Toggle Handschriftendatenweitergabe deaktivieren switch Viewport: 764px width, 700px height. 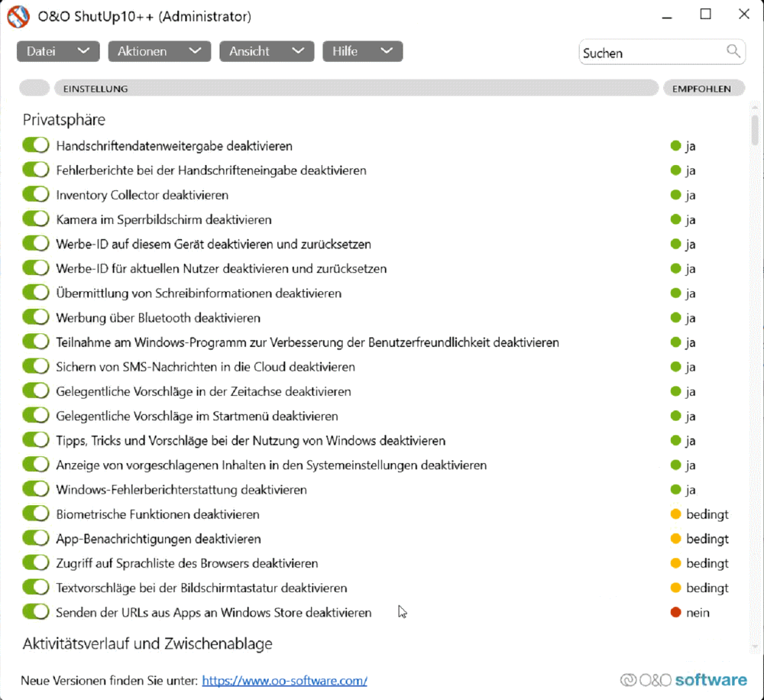pyautogui.click(x=36, y=144)
